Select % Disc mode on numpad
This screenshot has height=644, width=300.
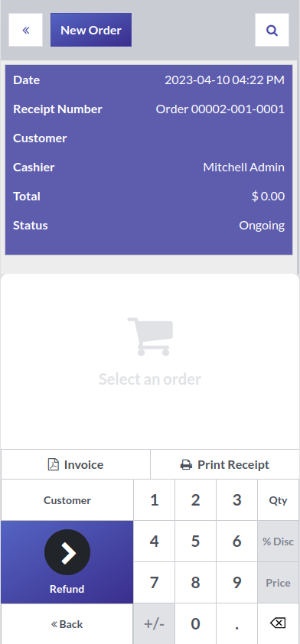(x=279, y=542)
